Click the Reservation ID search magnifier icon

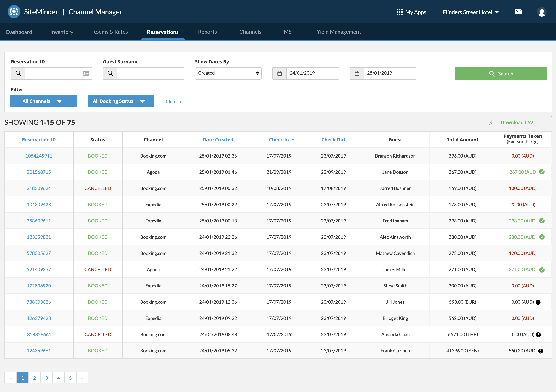pos(18,73)
